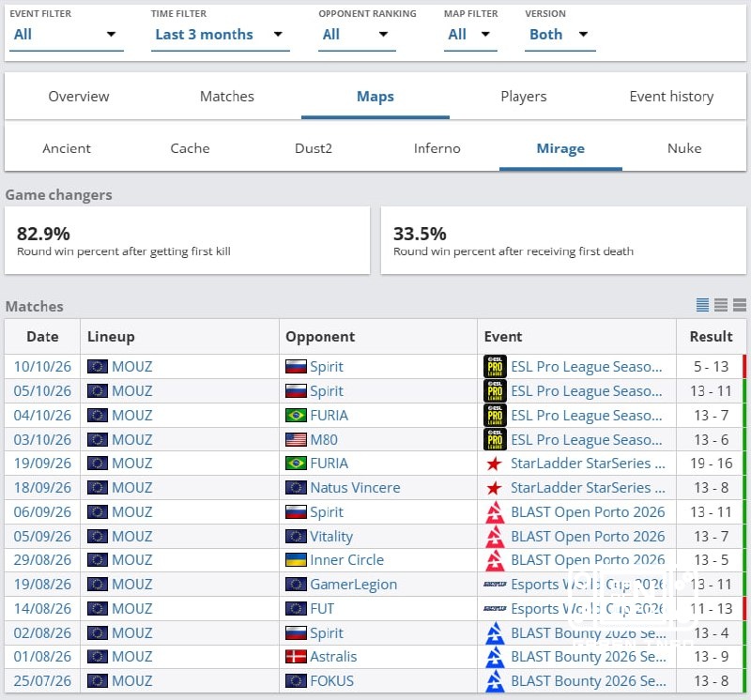Expand the Opponent Ranking dropdown
This screenshot has height=700, width=751.
357,35
